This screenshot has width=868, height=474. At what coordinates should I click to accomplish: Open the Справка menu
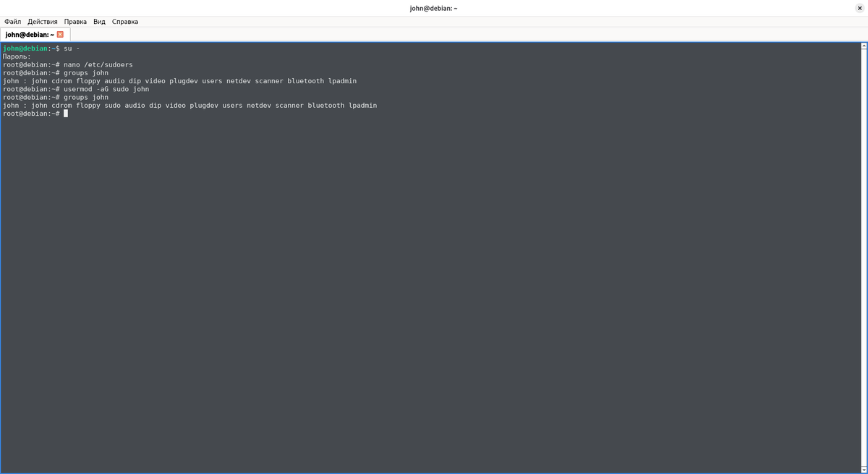(x=125, y=22)
